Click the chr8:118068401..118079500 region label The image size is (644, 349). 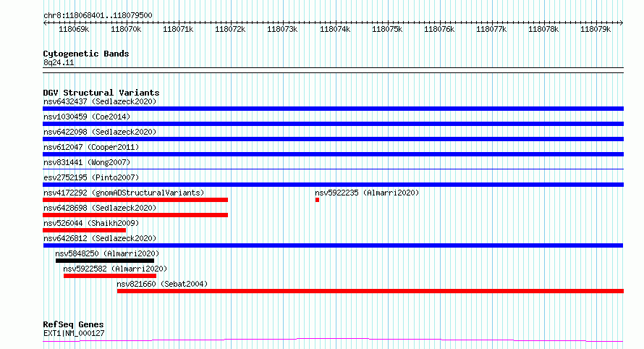coord(98,15)
